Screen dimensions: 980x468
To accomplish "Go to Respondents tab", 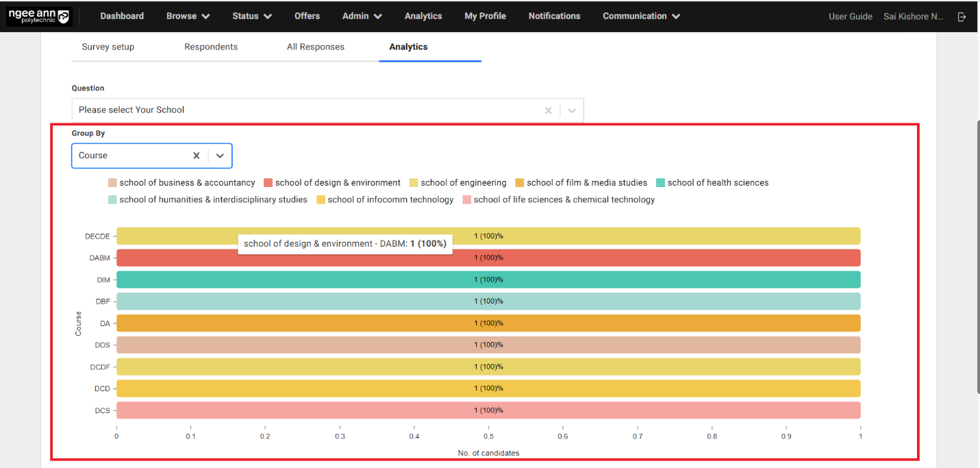I will 211,47.
